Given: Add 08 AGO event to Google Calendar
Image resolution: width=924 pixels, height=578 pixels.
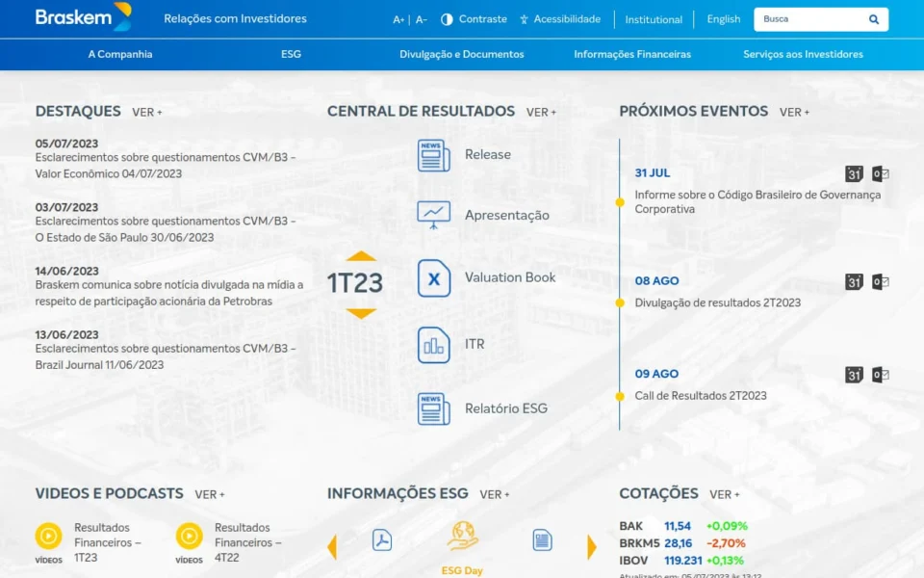Looking at the screenshot, I should [x=854, y=282].
